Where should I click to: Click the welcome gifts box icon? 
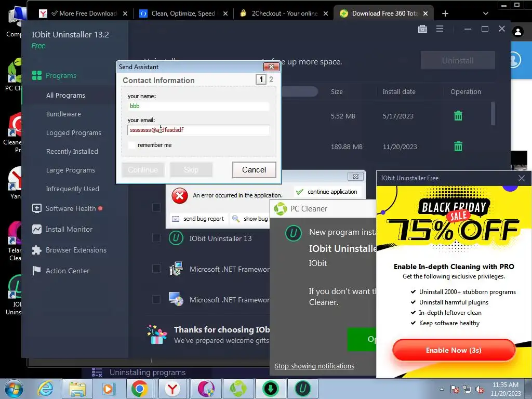click(157, 335)
